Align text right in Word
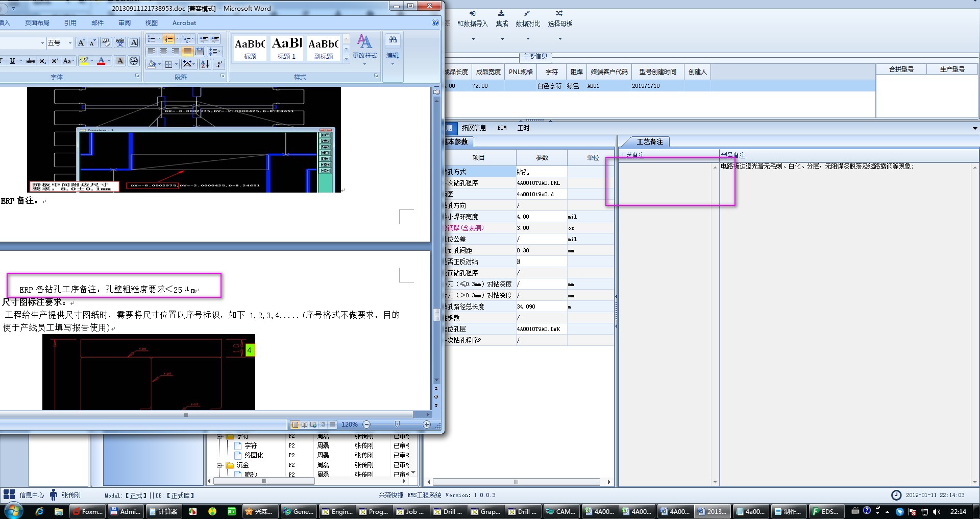Viewport: 980px width, 519px height. tap(176, 52)
